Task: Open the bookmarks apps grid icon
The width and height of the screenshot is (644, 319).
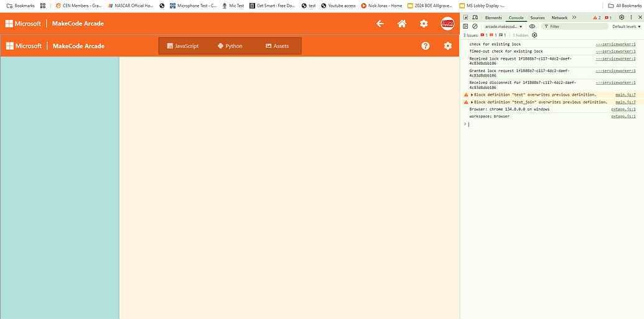Action: tap(43, 6)
